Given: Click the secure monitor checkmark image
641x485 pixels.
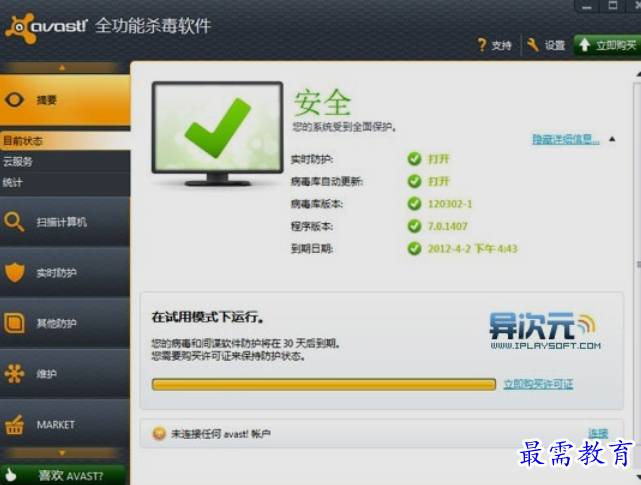Looking at the screenshot, I should 217,133.
